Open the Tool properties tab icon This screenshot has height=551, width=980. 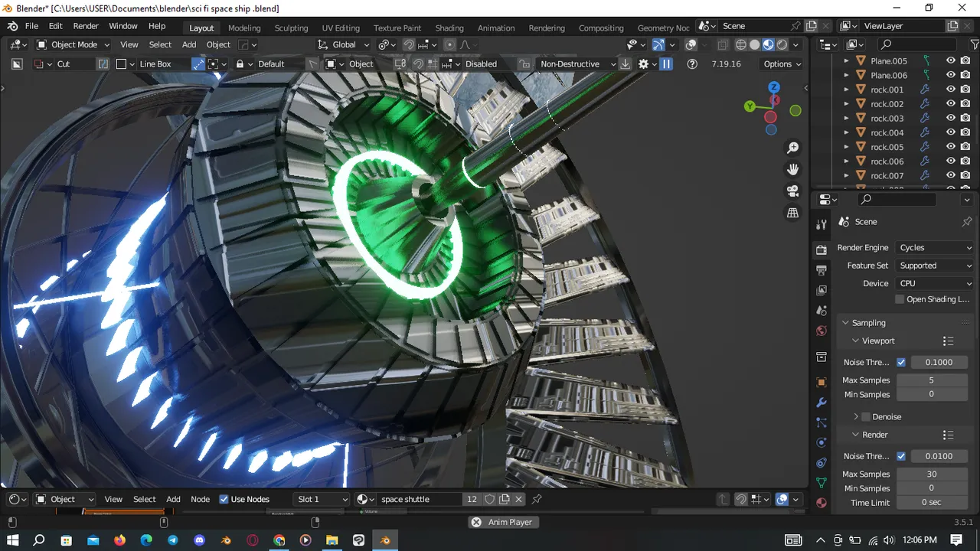pos(822,224)
